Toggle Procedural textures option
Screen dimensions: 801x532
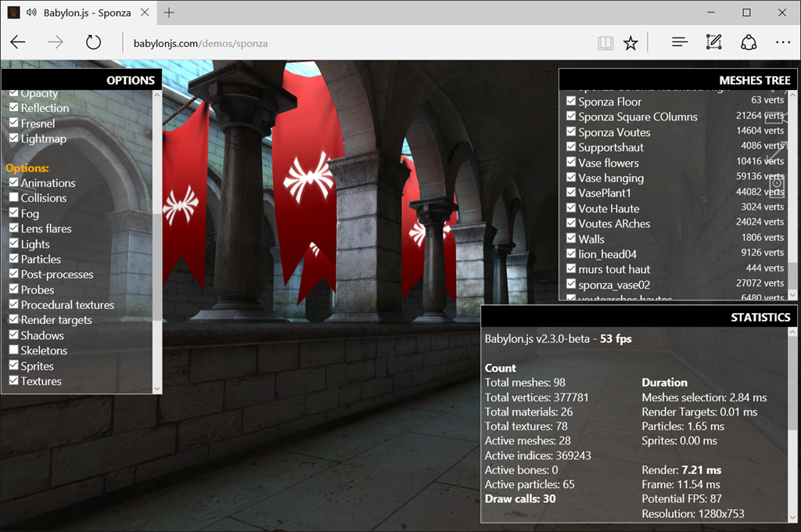point(14,304)
